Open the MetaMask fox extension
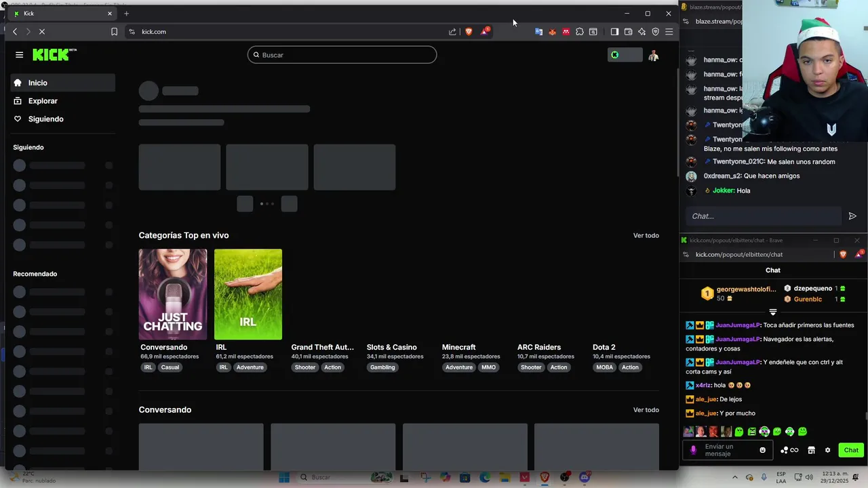 click(552, 32)
